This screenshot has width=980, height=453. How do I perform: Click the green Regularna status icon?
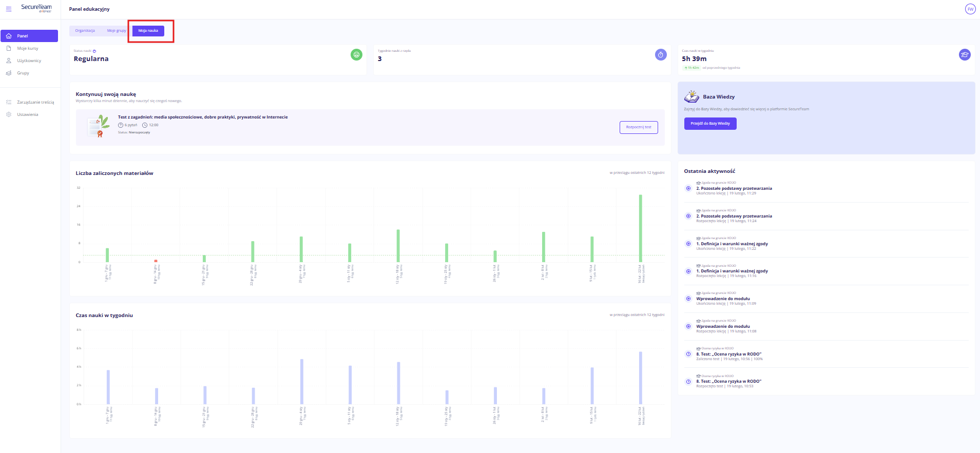[356, 54]
